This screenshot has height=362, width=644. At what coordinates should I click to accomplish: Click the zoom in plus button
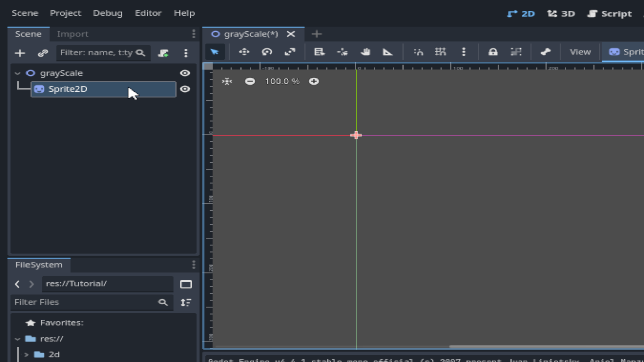click(314, 81)
